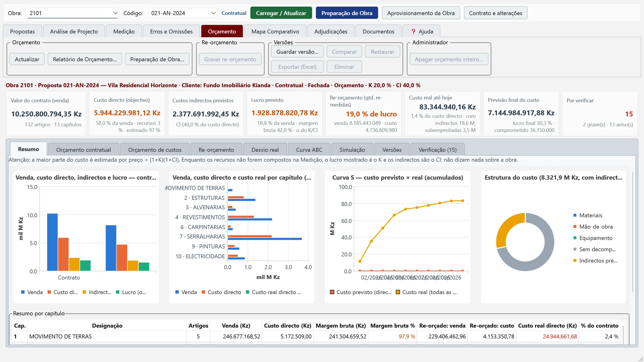
Task: Click Guardar versão... button
Action: 297,52
